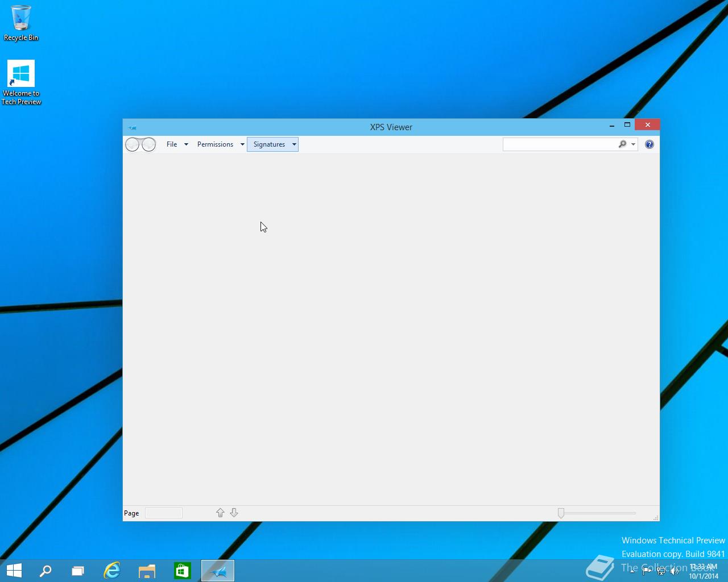This screenshot has height=582, width=728.
Task: Open the Permissions menu
Action: 215,144
